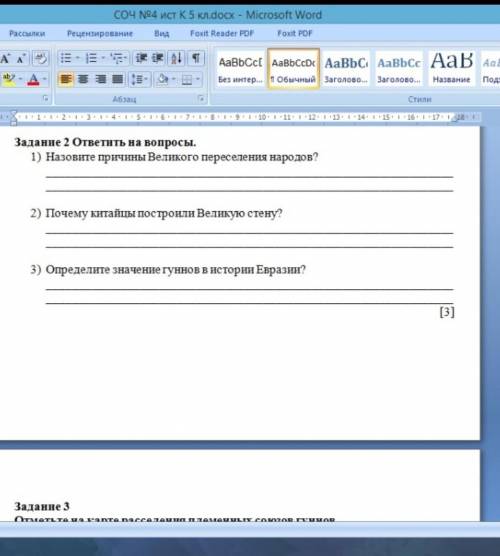
Task: Apply the first Заголово... heading style
Action: coord(346,69)
